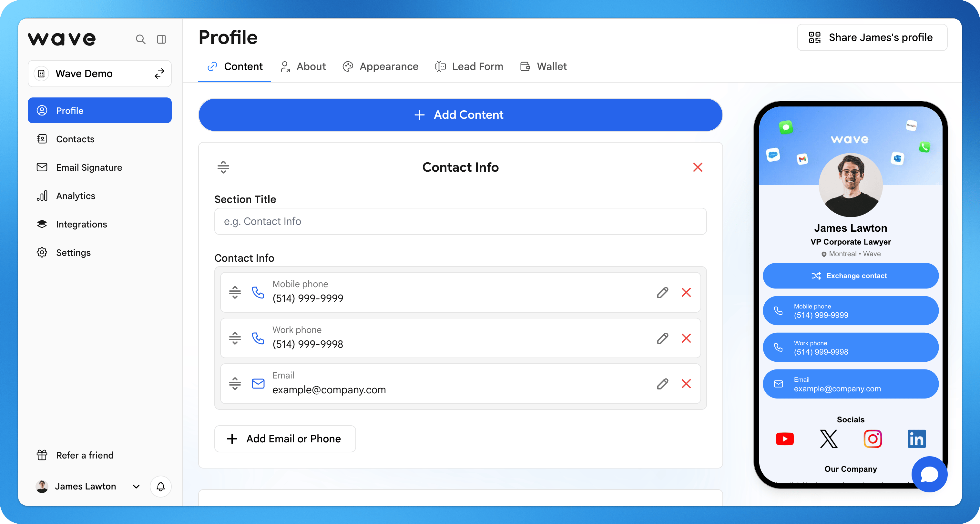The width and height of the screenshot is (980, 524).
Task: Click the Salesforce icon in preview header
Action: (773, 155)
